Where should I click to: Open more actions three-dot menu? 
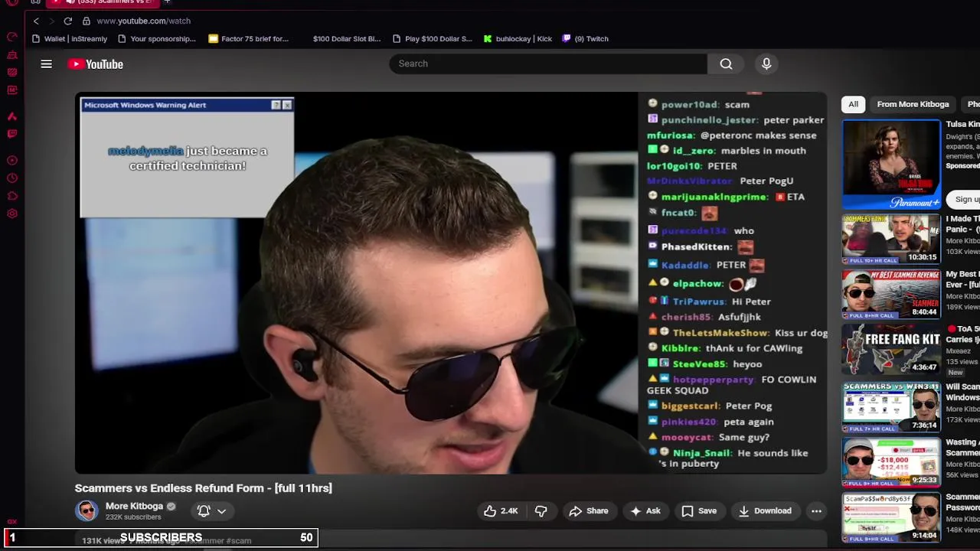click(x=816, y=511)
